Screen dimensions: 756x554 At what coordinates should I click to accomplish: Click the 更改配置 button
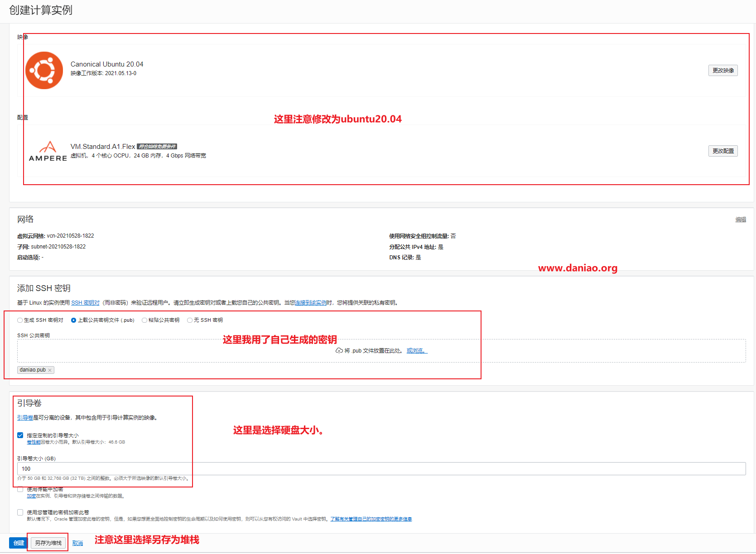(x=722, y=151)
